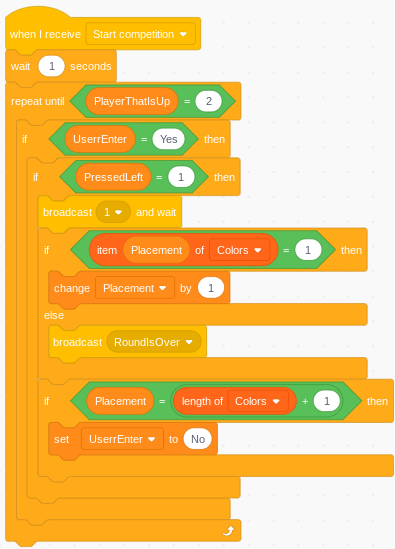Screen dimensions: 395x549
Task: Open Placement dropdown in change block
Action: pyautogui.click(x=135, y=288)
